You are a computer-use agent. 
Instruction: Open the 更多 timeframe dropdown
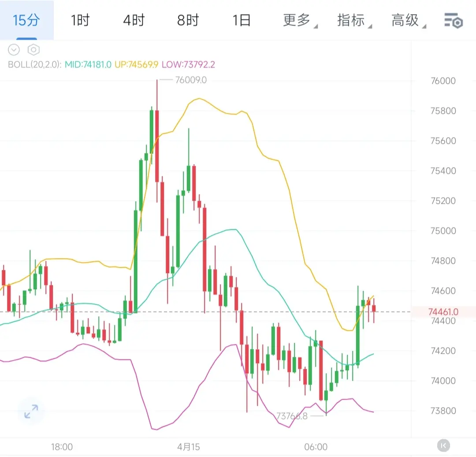(x=300, y=20)
